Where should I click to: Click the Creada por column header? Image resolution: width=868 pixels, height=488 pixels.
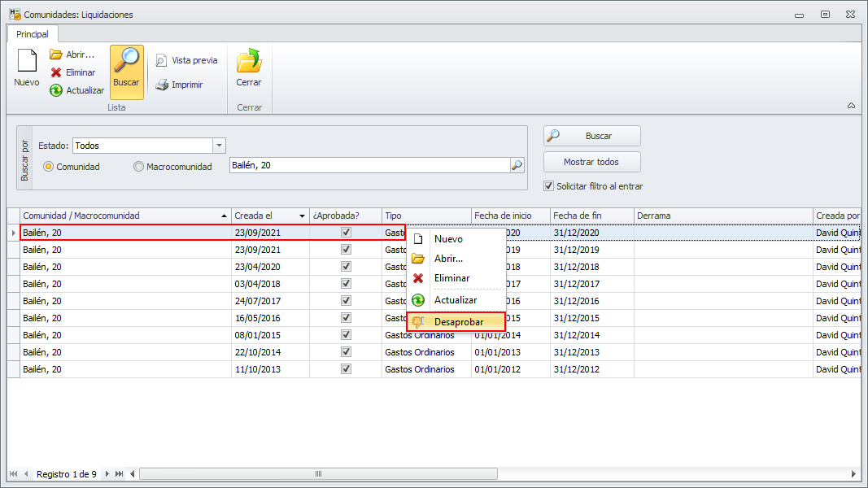(x=837, y=216)
